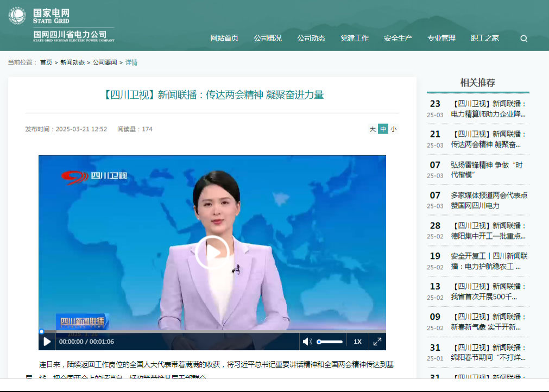This screenshot has height=392, width=549.
Task: Set font size to medium (中)
Action: point(383,129)
